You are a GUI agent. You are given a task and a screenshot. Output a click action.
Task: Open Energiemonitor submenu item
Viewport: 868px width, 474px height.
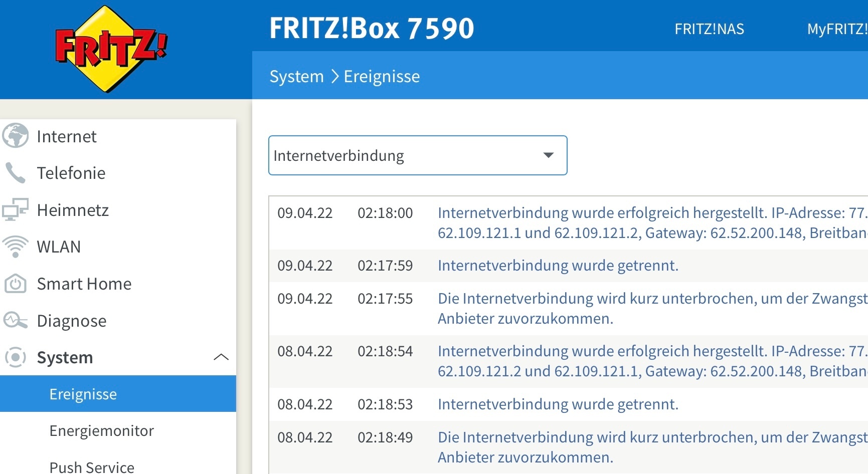[x=102, y=431]
